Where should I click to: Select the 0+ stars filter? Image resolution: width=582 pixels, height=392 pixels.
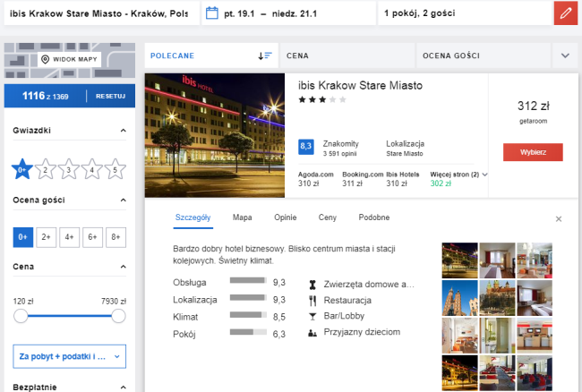[x=21, y=169]
